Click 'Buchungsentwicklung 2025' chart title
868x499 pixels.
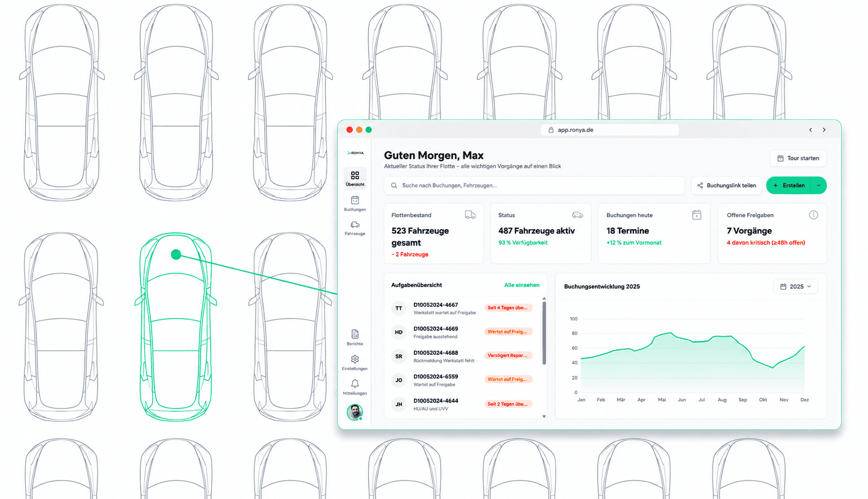[x=602, y=286]
